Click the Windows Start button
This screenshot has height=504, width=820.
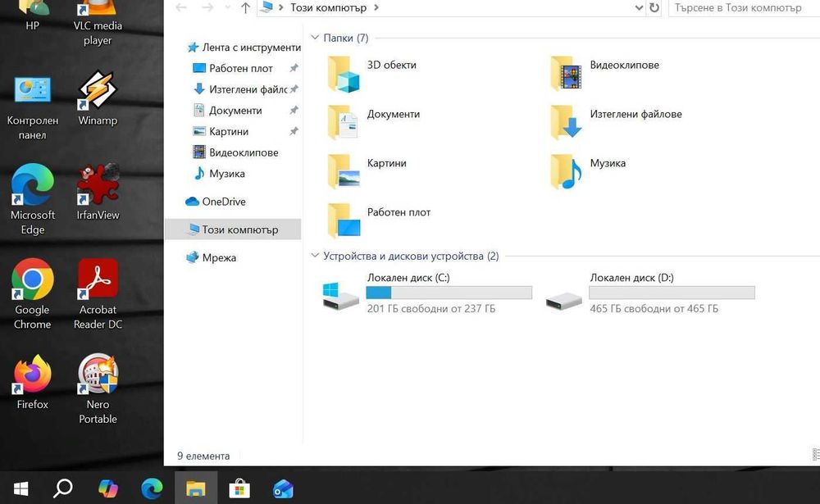click(20, 488)
